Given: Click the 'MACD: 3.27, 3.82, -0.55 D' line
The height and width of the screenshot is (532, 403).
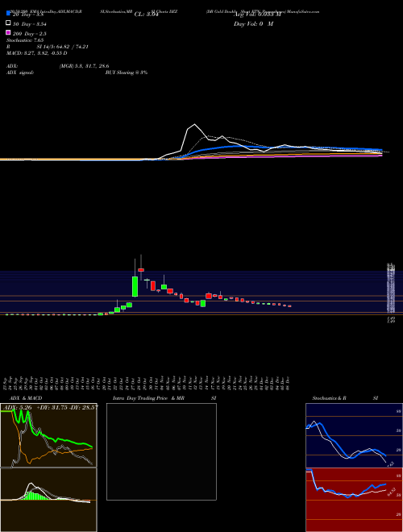Looking at the screenshot, I should coord(36,53).
